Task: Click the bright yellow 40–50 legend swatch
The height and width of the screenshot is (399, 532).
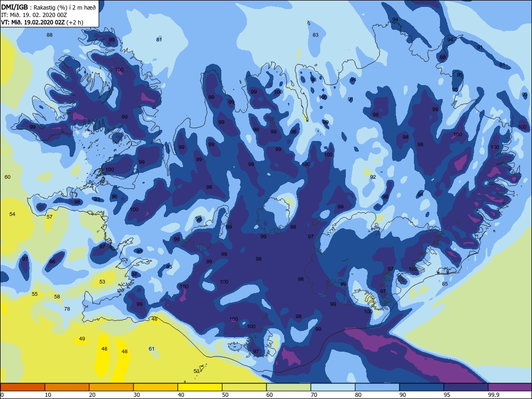Action: pos(200,387)
